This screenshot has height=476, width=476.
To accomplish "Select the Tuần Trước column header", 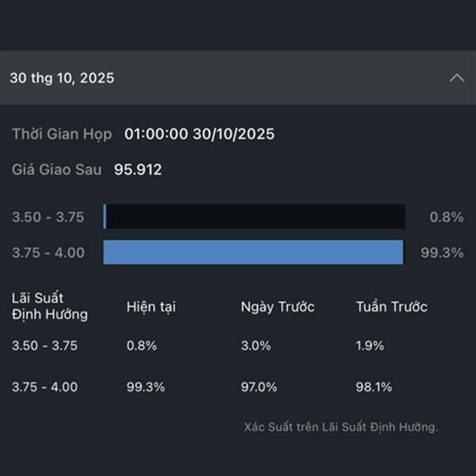I will pyautogui.click(x=391, y=307).
